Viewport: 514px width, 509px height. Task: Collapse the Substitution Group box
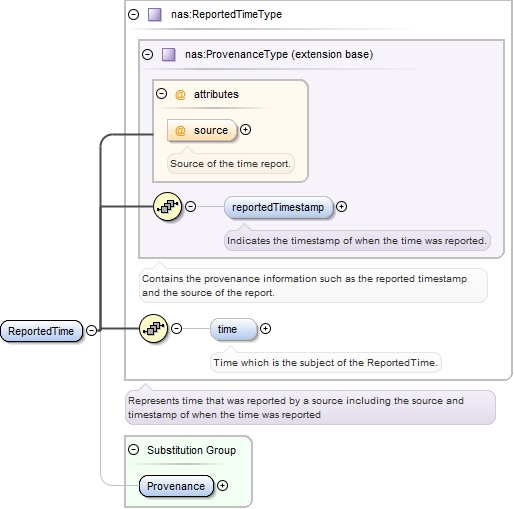point(134,450)
